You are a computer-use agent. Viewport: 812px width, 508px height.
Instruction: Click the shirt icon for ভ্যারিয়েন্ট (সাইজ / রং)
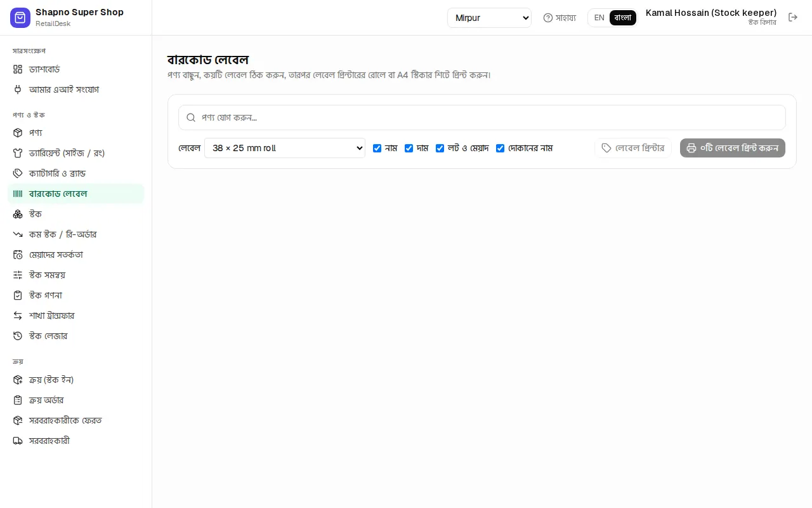[18, 153]
